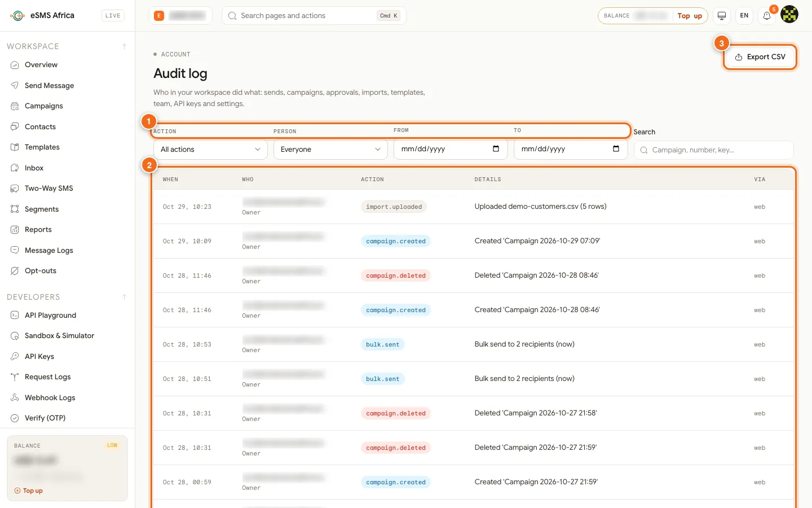Click the import.uploaded action tag
812x508 pixels.
(x=394, y=207)
